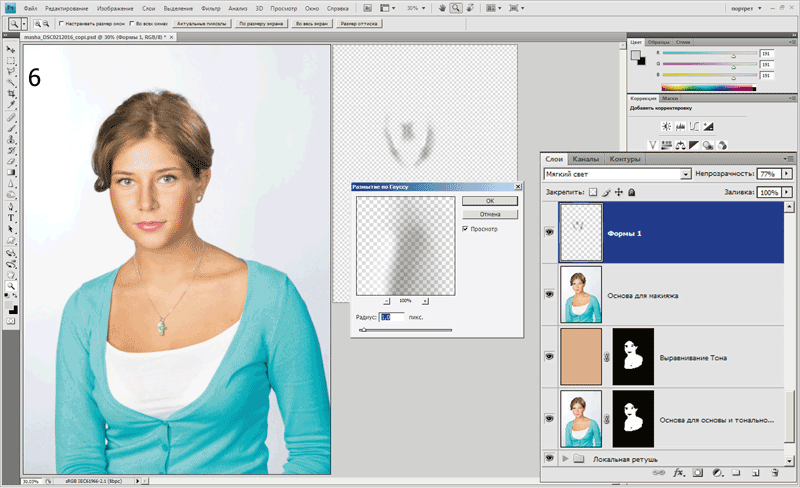This screenshot has height=488, width=800.
Task: Click the lock all padlock icon
Action: (x=632, y=192)
